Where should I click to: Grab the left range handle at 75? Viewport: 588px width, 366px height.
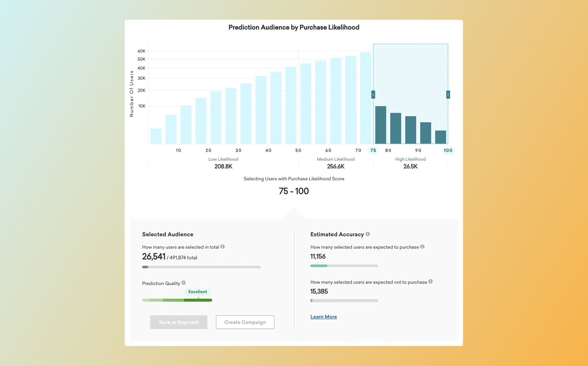373,95
